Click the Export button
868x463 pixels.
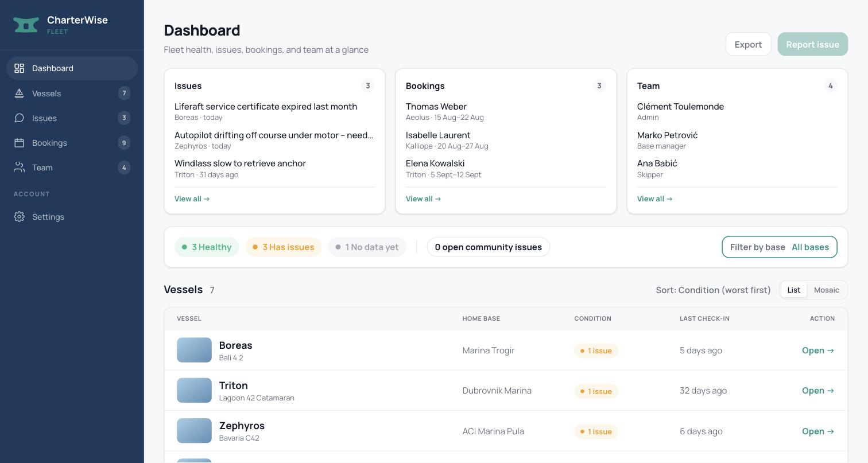(x=748, y=44)
